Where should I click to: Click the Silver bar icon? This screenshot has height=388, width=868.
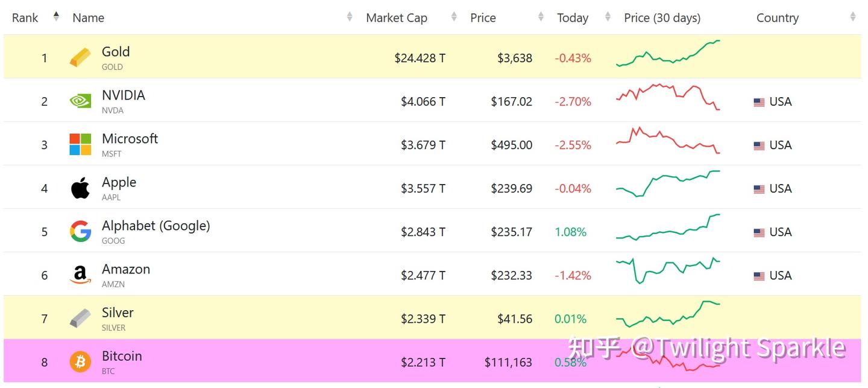point(80,319)
